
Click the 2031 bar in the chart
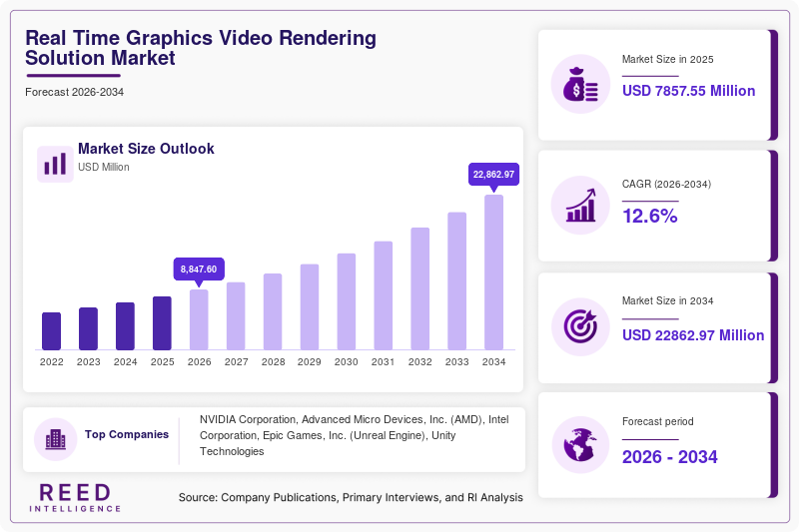tap(384, 295)
